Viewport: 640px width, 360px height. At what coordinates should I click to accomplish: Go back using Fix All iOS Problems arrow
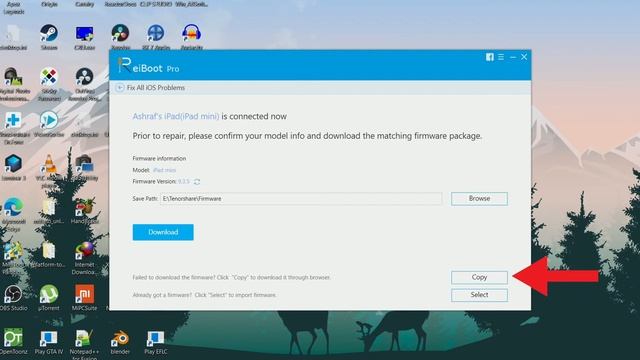point(120,88)
